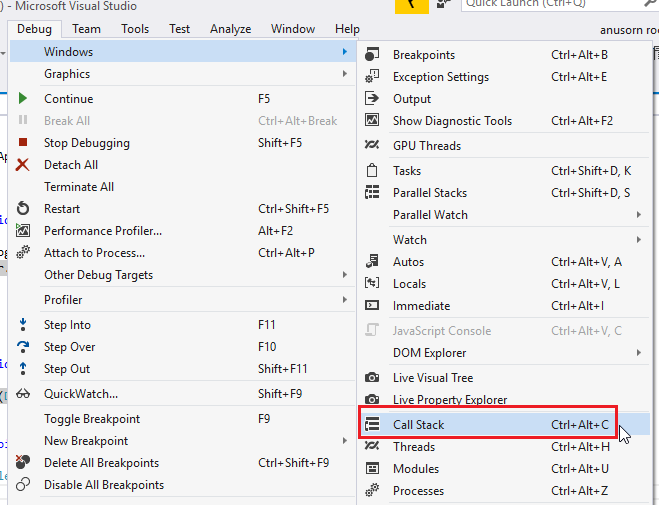Click the red X Detach All icon
The width and height of the screenshot is (659, 505).
[x=23, y=165]
